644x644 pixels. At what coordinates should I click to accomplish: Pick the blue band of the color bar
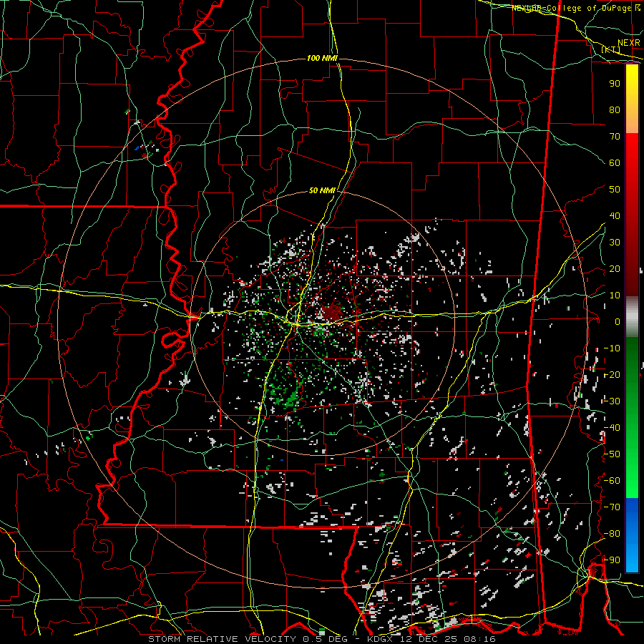(632, 535)
